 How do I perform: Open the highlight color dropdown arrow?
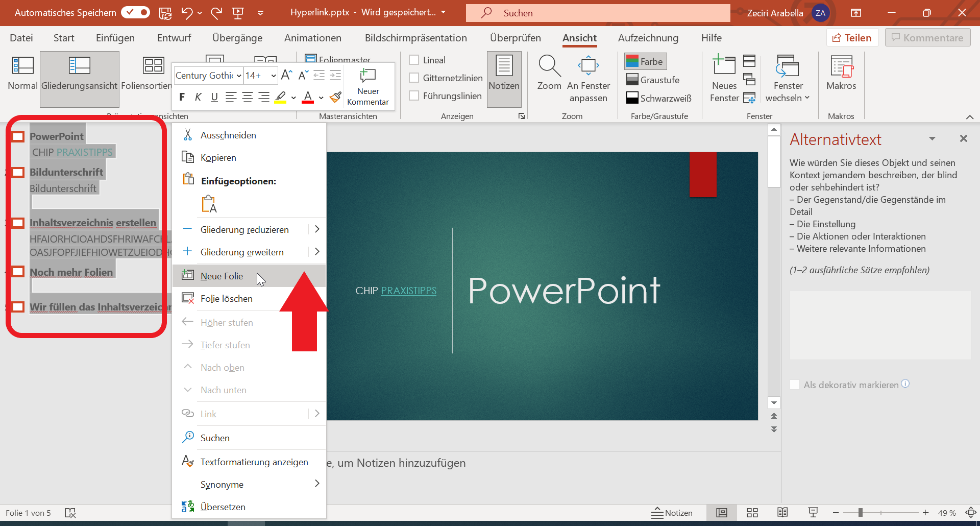(293, 97)
